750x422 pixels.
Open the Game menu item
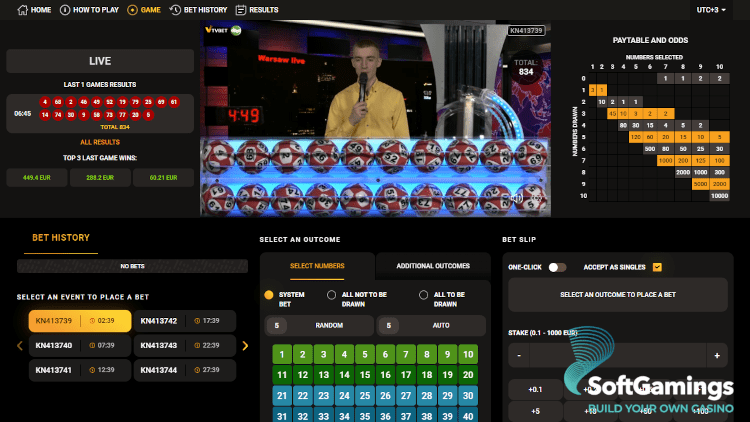click(x=144, y=9)
